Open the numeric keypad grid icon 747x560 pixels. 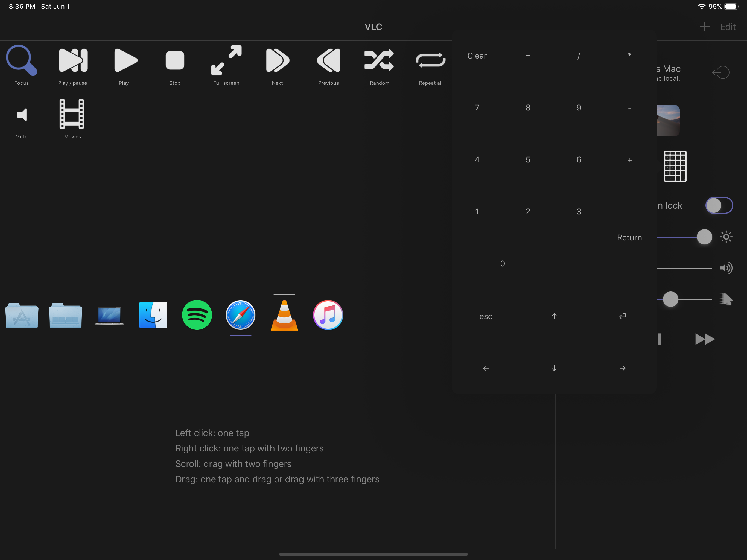[x=675, y=166]
